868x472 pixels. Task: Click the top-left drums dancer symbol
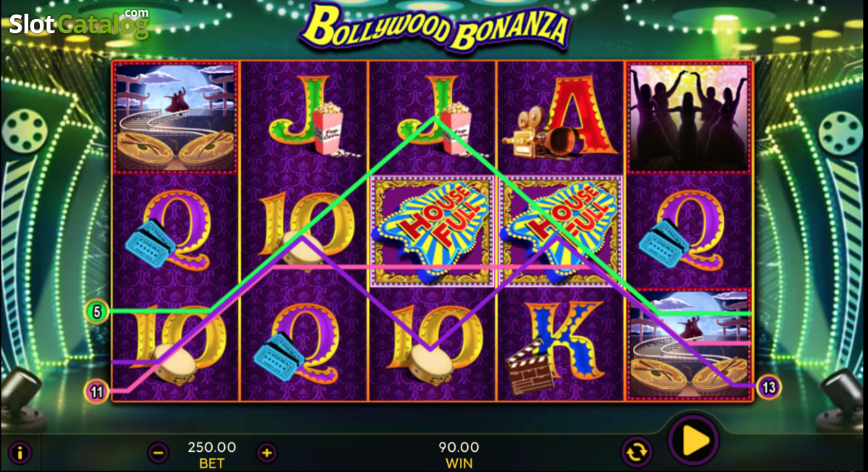(x=176, y=118)
